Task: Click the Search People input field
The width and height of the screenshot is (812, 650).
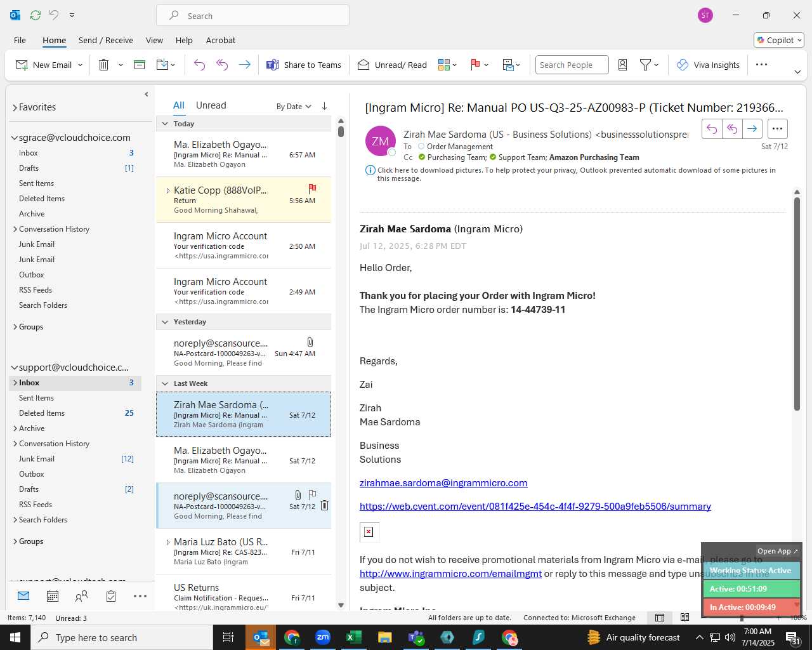Action: 572,65
